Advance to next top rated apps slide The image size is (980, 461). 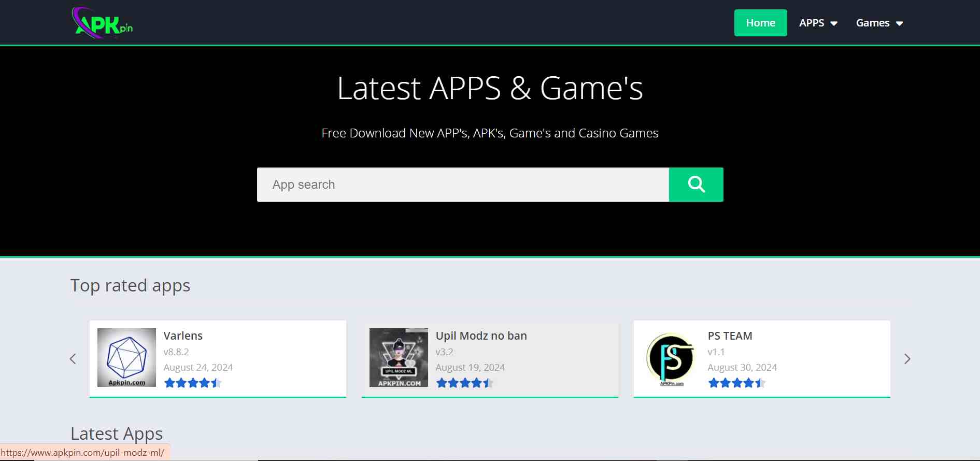pyautogui.click(x=907, y=359)
